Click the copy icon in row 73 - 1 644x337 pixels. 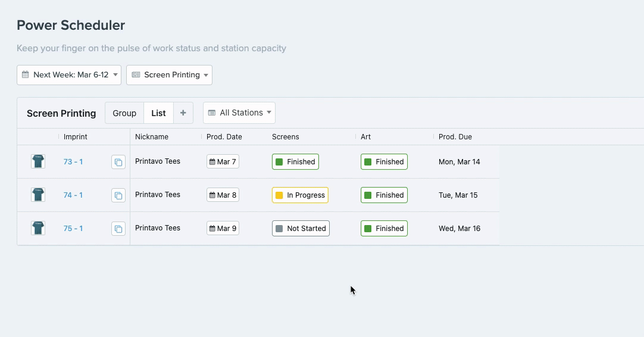(118, 162)
